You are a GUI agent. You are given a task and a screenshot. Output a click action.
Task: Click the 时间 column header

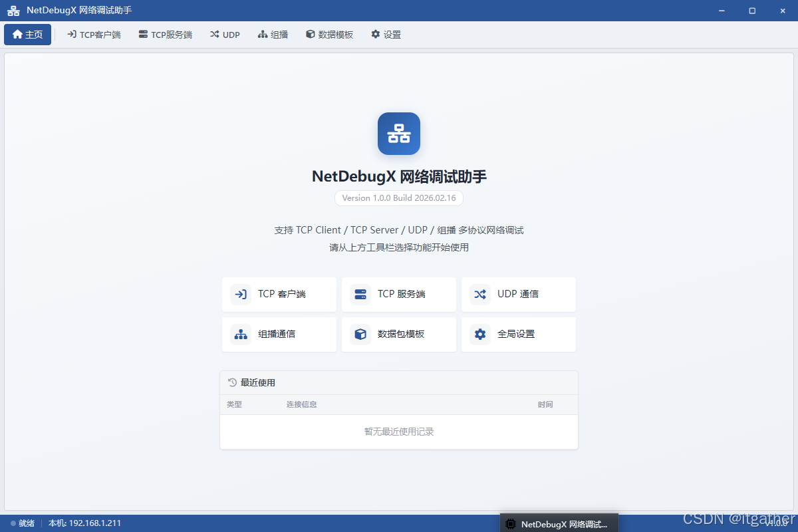[545, 404]
